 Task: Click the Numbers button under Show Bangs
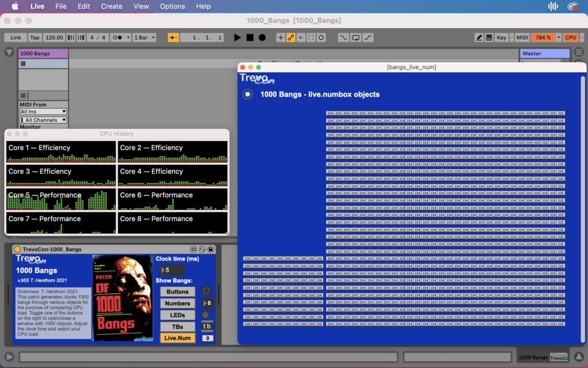(x=177, y=304)
